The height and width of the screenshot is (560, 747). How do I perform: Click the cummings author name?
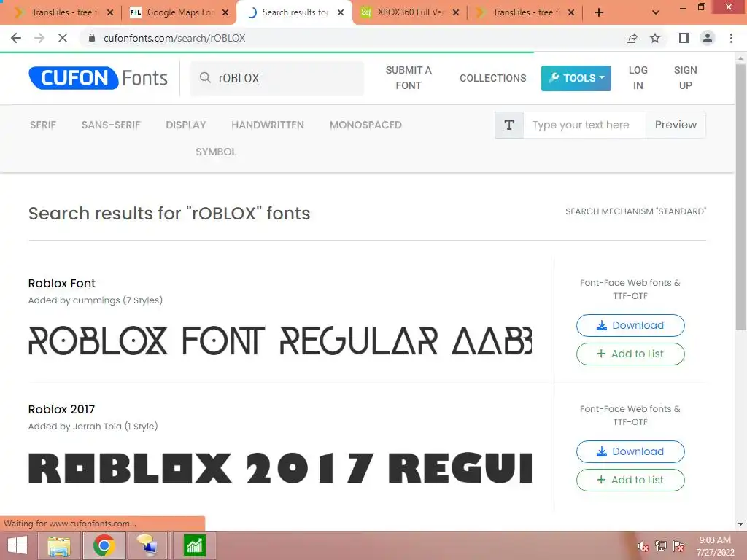pyautogui.click(x=96, y=300)
